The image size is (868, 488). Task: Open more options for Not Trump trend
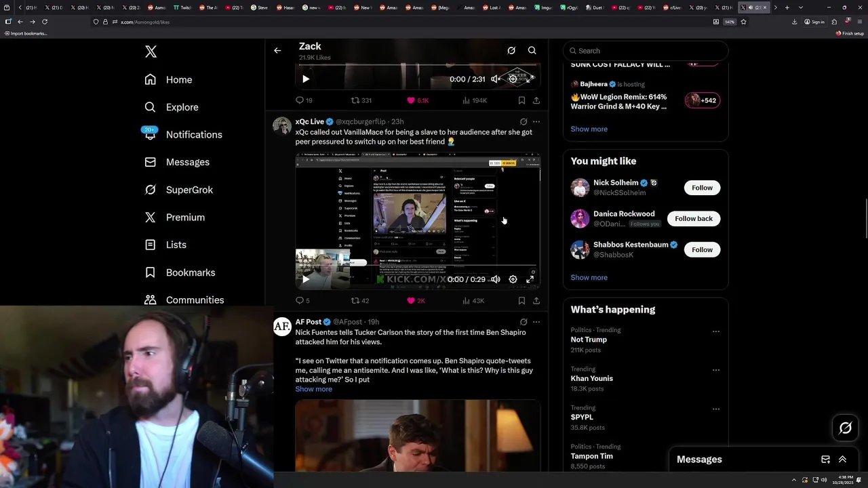point(715,331)
